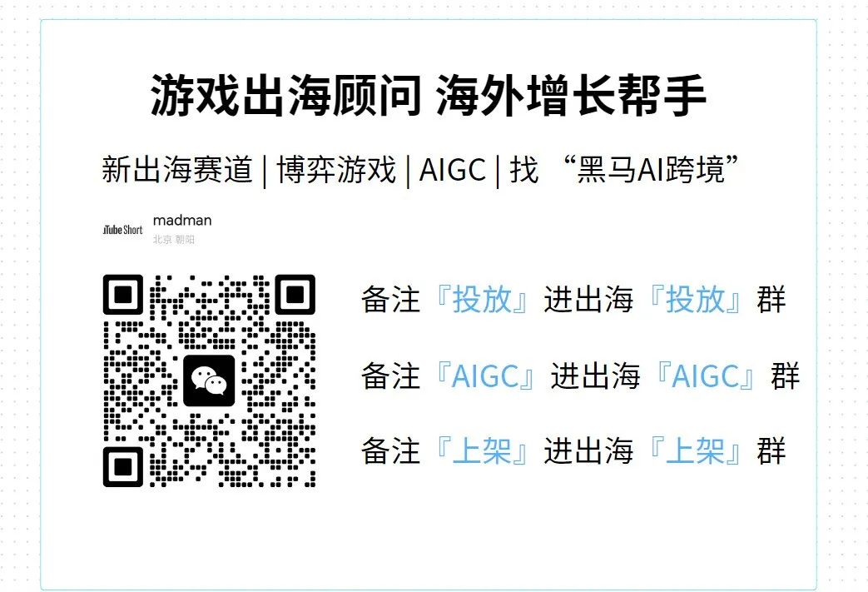Click 备注 on the 上架 line

pyautogui.click(x=391, y=450)
